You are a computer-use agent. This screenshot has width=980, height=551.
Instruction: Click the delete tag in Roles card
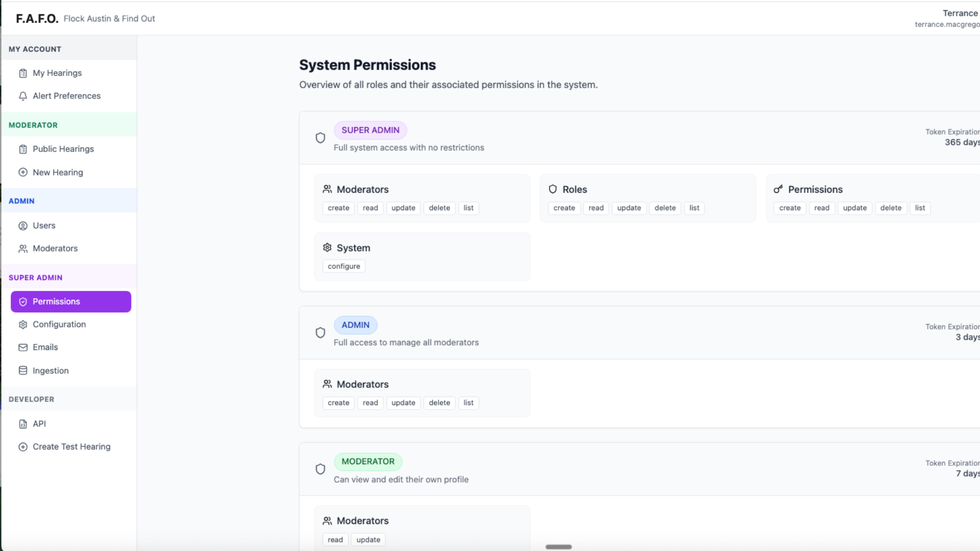click(x=665, y=208)
